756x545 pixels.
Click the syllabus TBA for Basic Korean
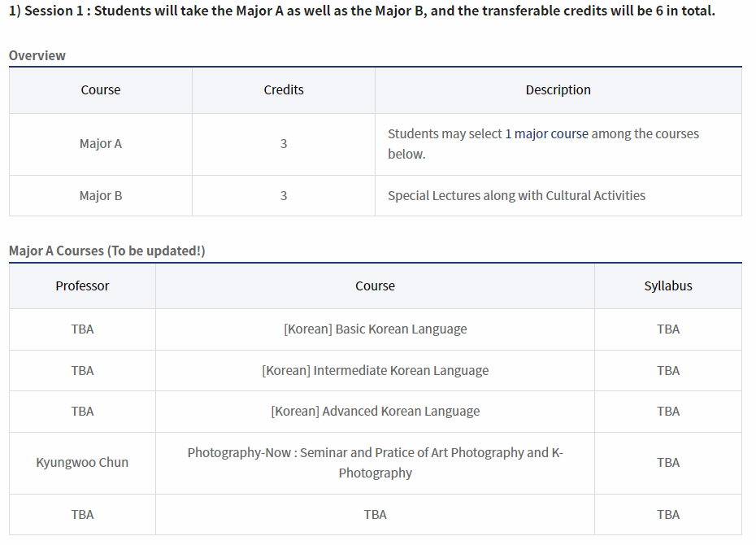coord(667,329)
